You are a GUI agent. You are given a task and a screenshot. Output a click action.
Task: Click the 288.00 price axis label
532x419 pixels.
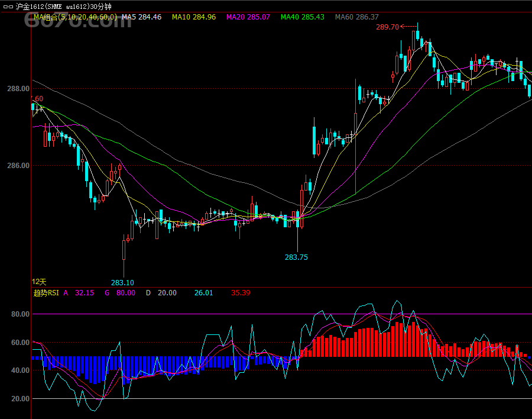18,89
